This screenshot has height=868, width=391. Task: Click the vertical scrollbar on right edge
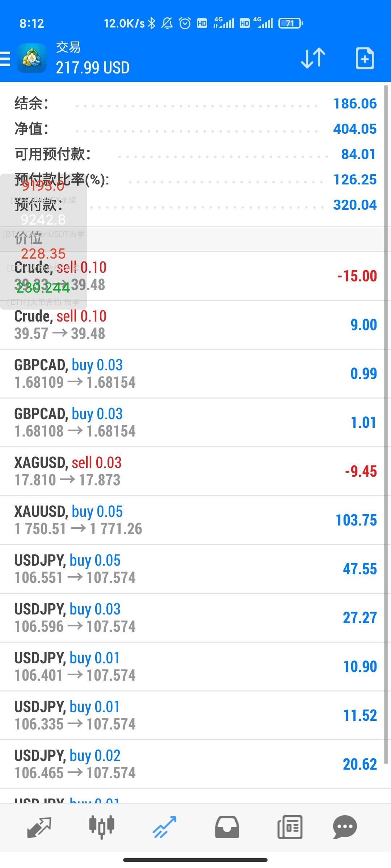pos(386,423)
